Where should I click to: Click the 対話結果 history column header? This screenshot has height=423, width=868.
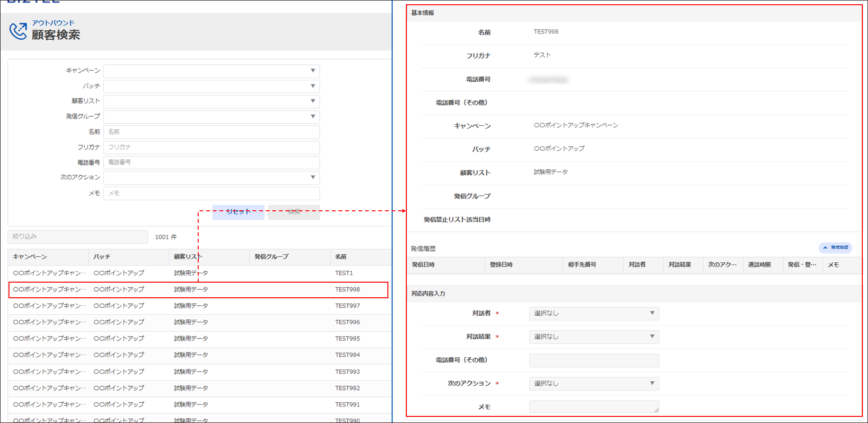pos(683,265)
